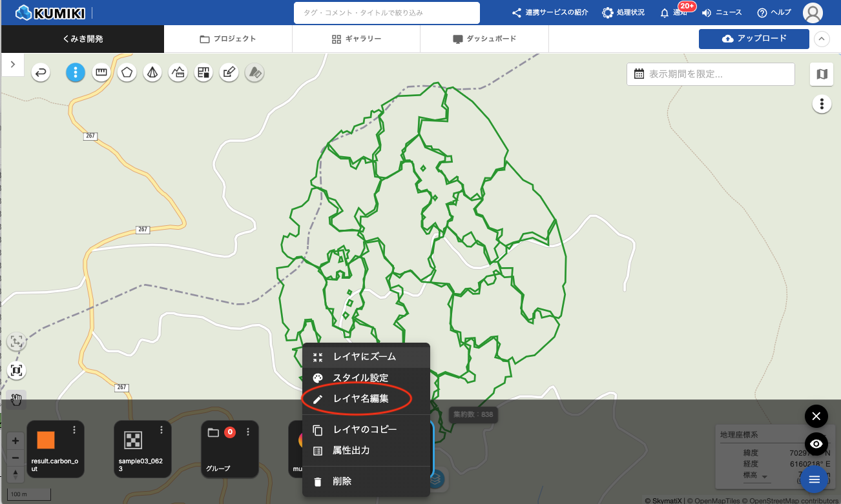Collapse the header using the up chevron
The height and width of the screenshot is (504, 841).
pyautogui.click(x=822, y=39)
